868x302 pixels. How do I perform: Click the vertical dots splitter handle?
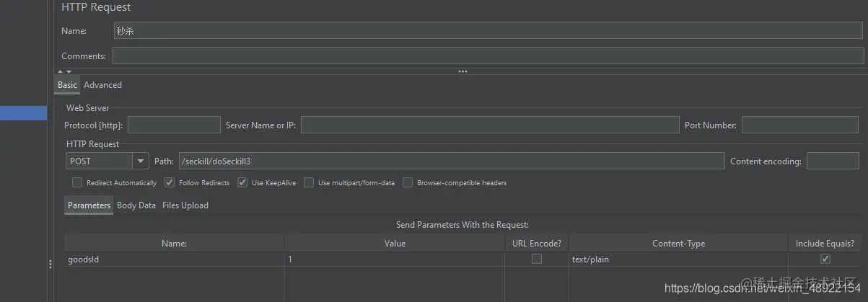tap(50, 265)
